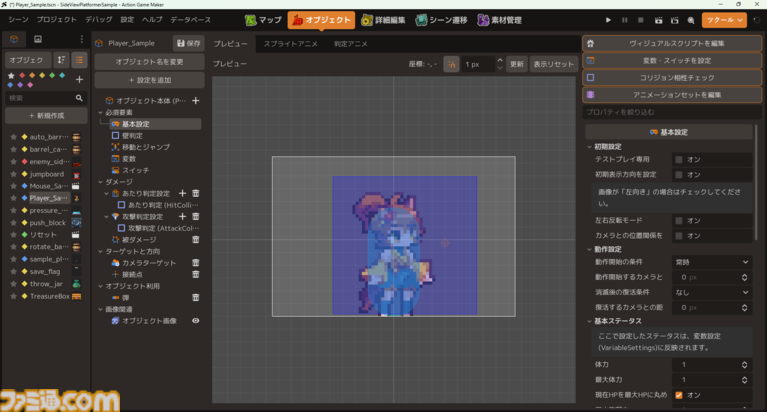The width and height of the screenshot is (767, 412).
Task: Collapse ターゲットと方向 tree group
Action: [x=101, y=251]
